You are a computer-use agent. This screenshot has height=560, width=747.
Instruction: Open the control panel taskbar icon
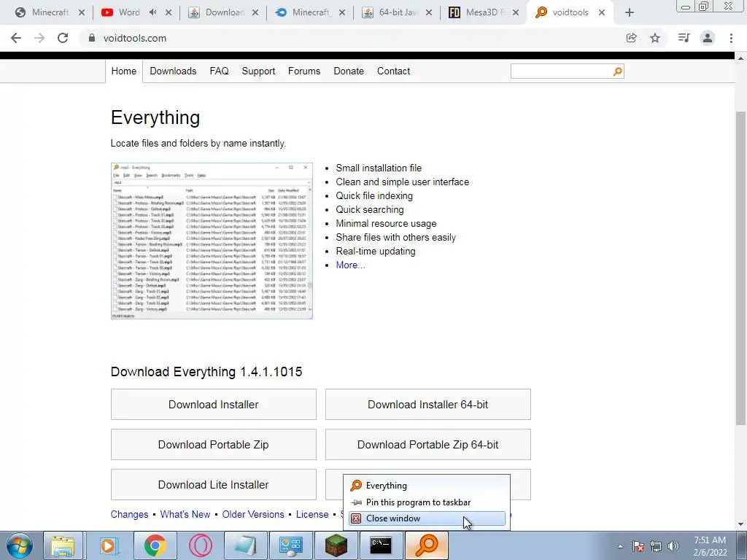point(290,545)
